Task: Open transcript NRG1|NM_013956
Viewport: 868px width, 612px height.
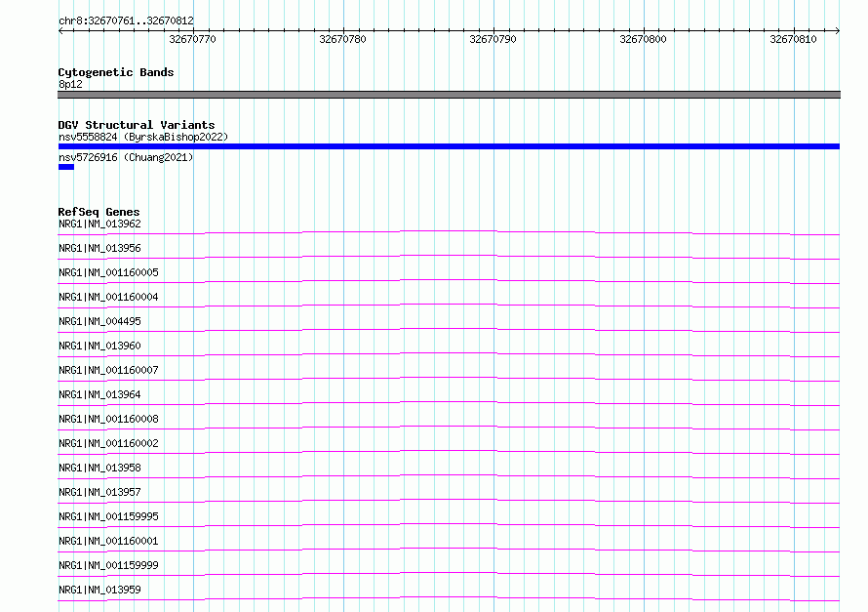Action: pyautogui.click(x=99, y=248)
